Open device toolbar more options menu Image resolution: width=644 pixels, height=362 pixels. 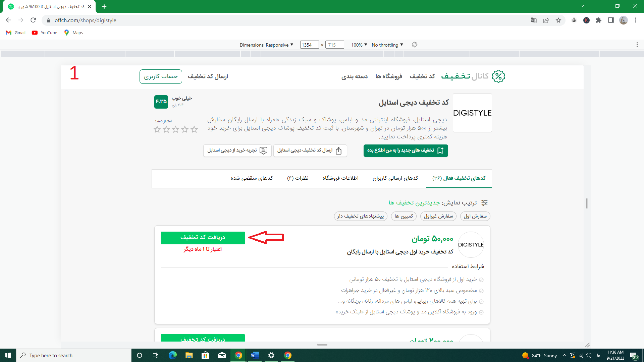tap(637, 45)
